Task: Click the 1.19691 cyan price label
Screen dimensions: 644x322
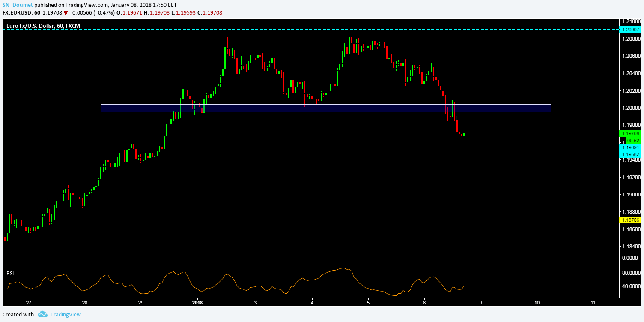Action: [630, 147]
